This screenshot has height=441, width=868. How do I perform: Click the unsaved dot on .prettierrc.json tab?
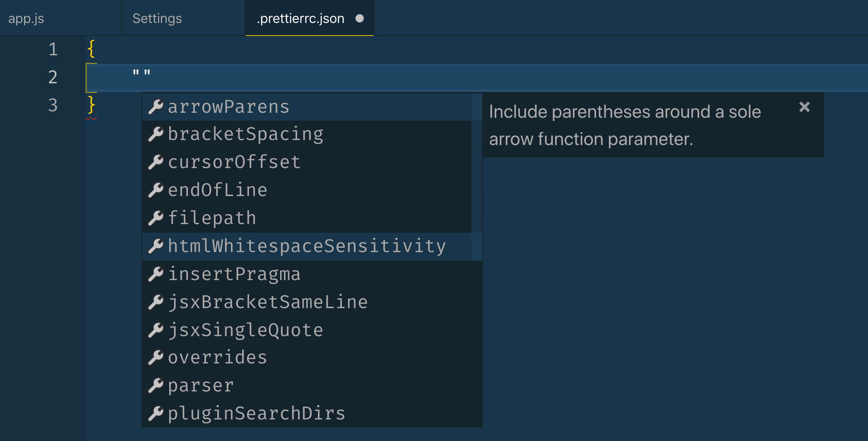click(x=359, y=18)
